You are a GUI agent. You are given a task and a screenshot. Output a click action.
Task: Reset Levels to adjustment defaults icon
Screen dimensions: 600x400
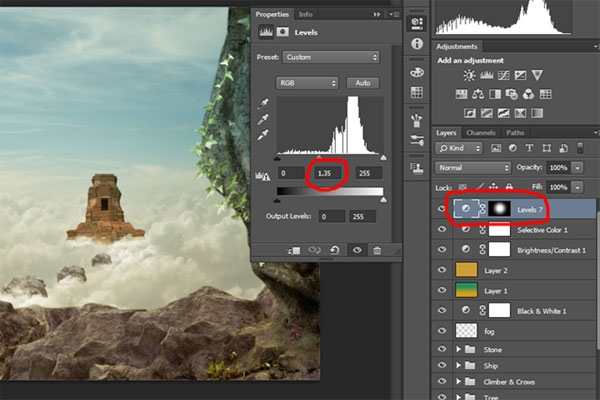tap(336, 250)
